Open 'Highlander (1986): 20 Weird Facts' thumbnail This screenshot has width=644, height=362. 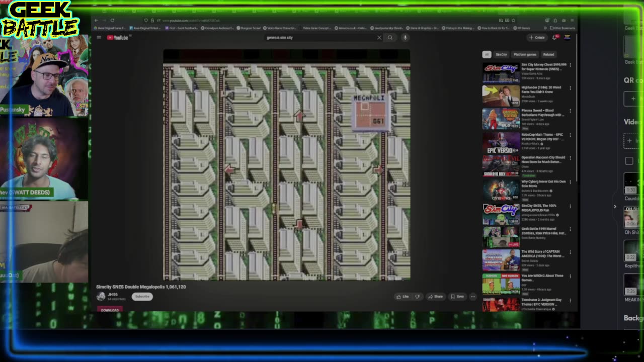[x=501, y=96]
